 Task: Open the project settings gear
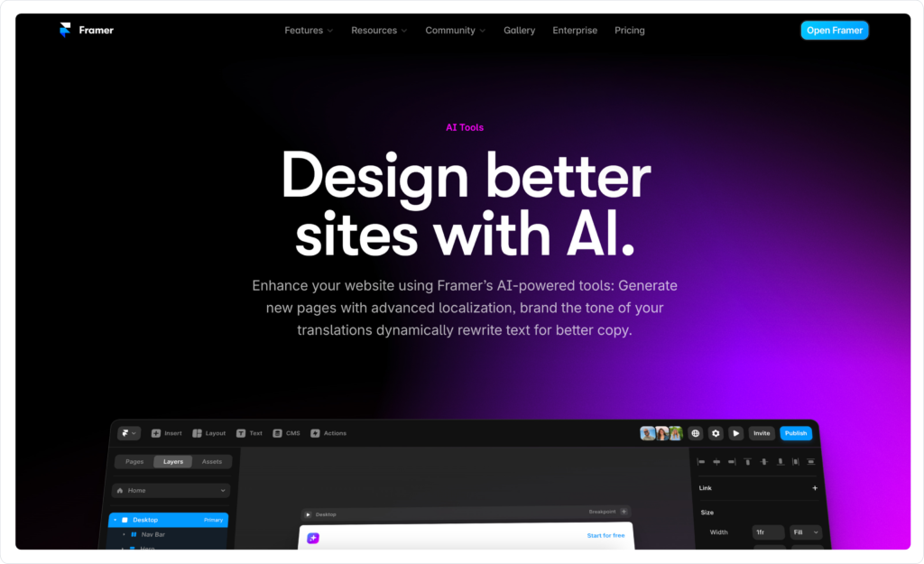click(716, 432)
